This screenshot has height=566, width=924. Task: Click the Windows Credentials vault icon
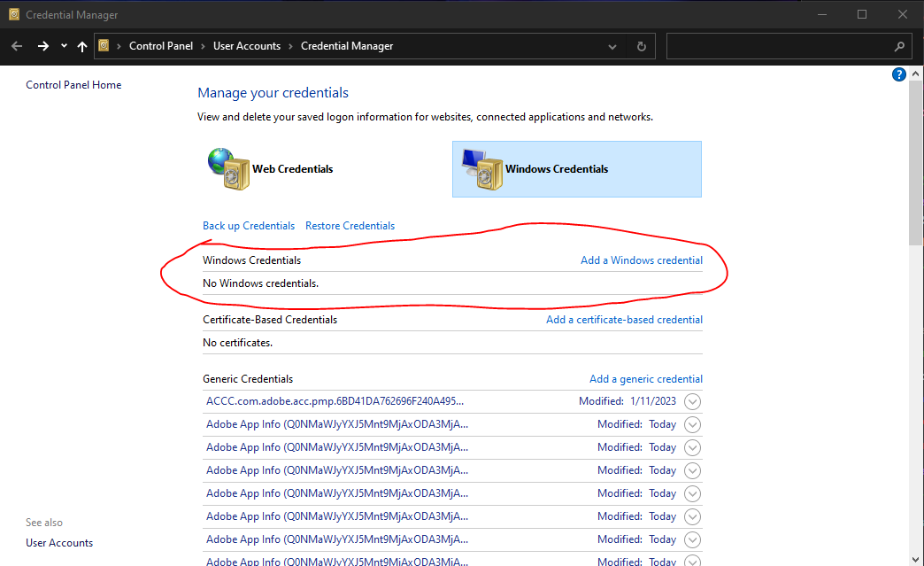click(x=479, y=168)
